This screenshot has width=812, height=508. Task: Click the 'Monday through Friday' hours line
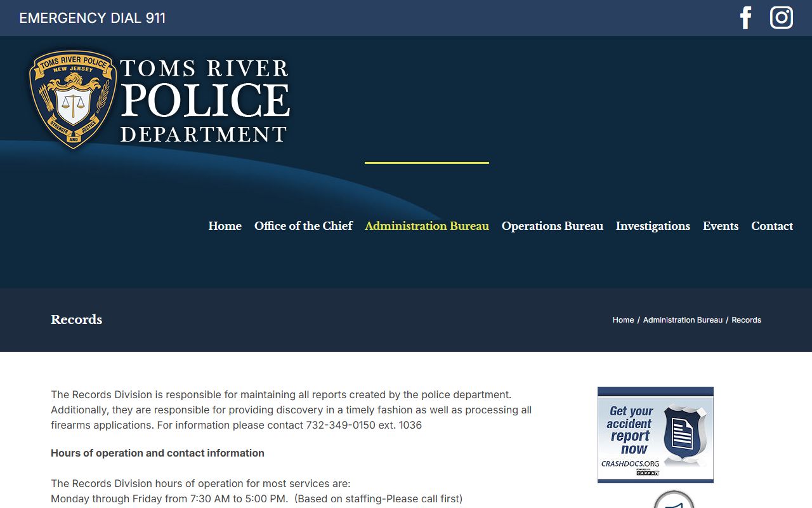coord(257,498)
